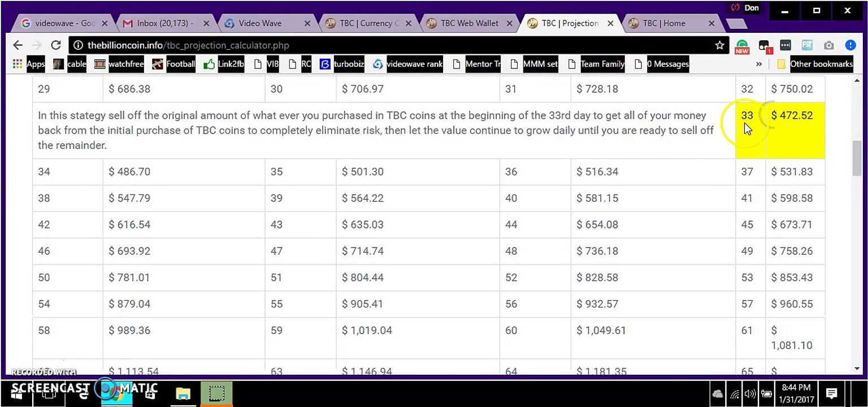Open File Explorer from the taskbar

pos(183,393)
